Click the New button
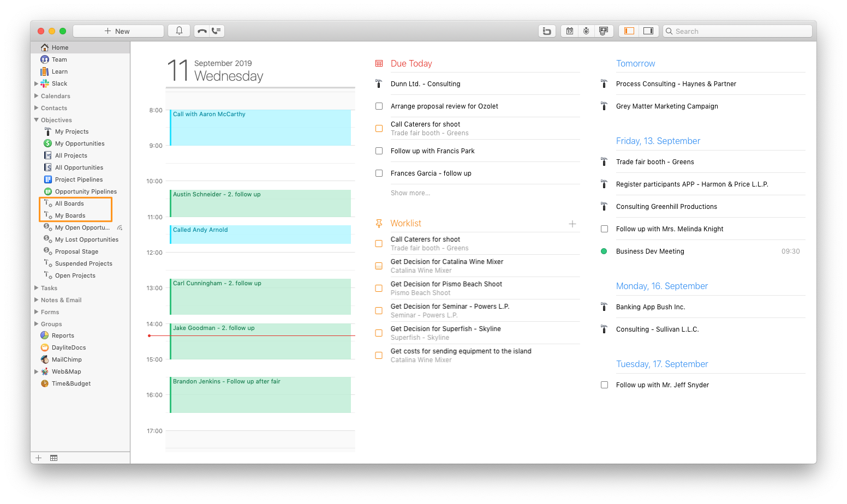Image resolution: width=847 pixels, height=504 pixels. pyautogui.click(x=118, y=31)
